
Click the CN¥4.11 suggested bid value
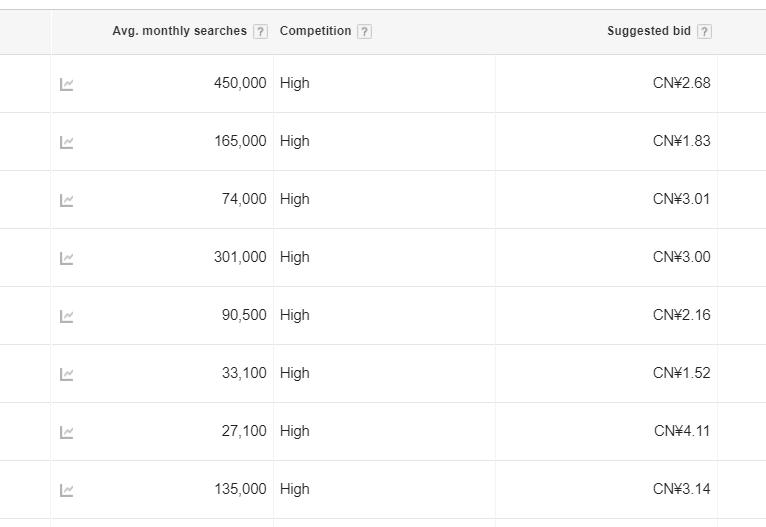click(x=681, y=431)
